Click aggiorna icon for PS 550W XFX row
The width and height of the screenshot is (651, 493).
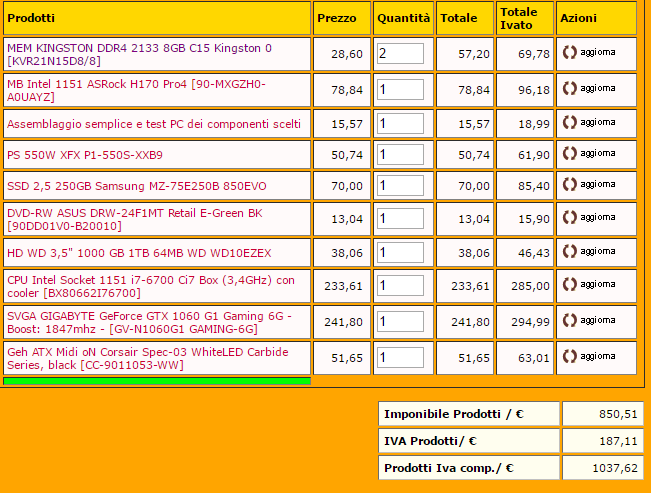click(x=570, y=154)
